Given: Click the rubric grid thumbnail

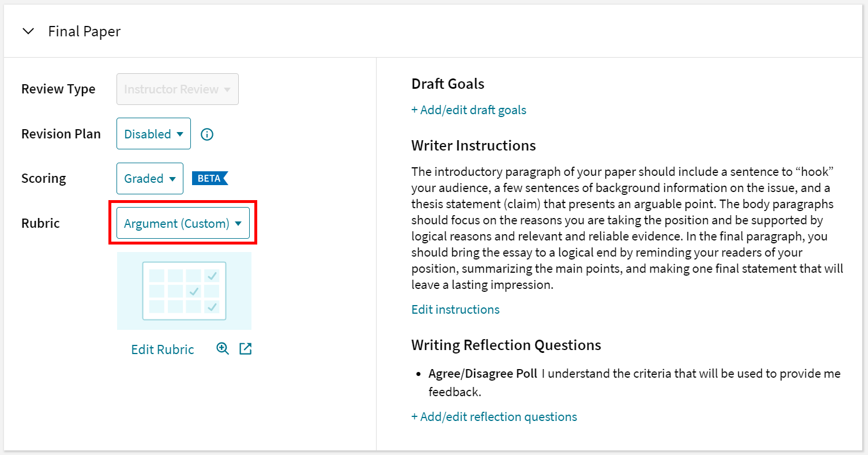Looking at the screenshot, I should click(x=184, y=290).
